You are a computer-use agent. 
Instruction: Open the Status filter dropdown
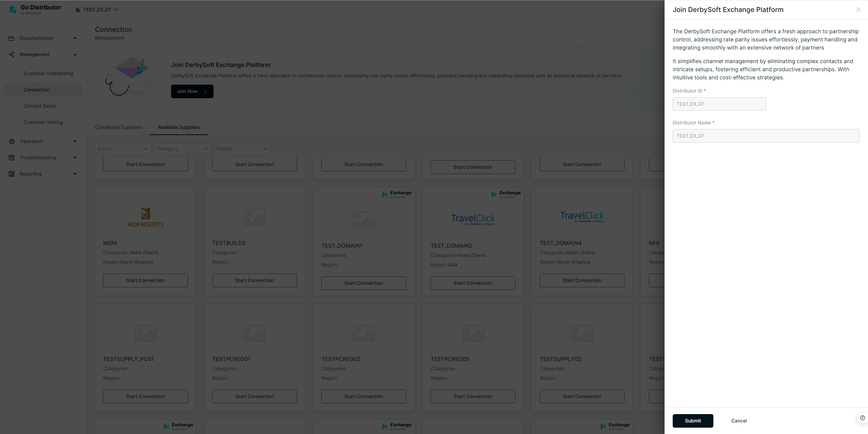coord(123,149)
